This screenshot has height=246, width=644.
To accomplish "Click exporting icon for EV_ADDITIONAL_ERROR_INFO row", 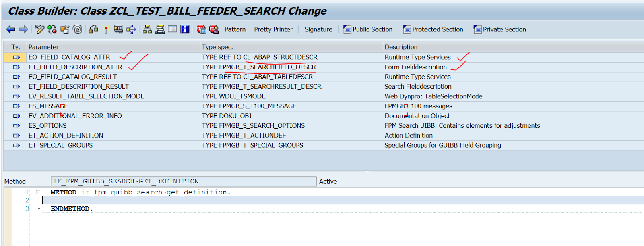I will (16, 116).
